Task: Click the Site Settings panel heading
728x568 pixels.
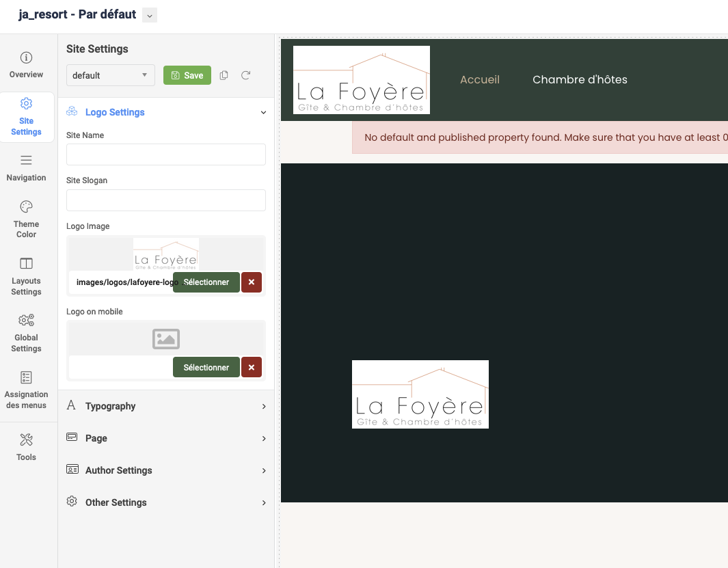Action: click(x=97, y=49)
